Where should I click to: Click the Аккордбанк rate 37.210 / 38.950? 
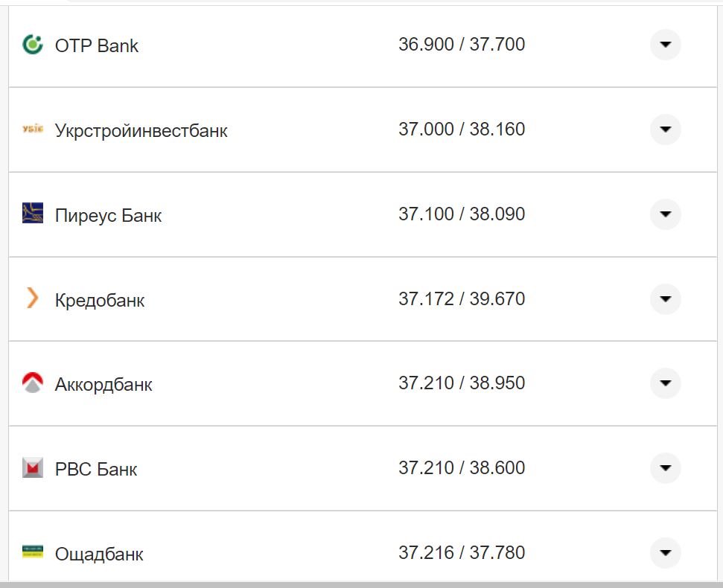(x=462, y=383)
